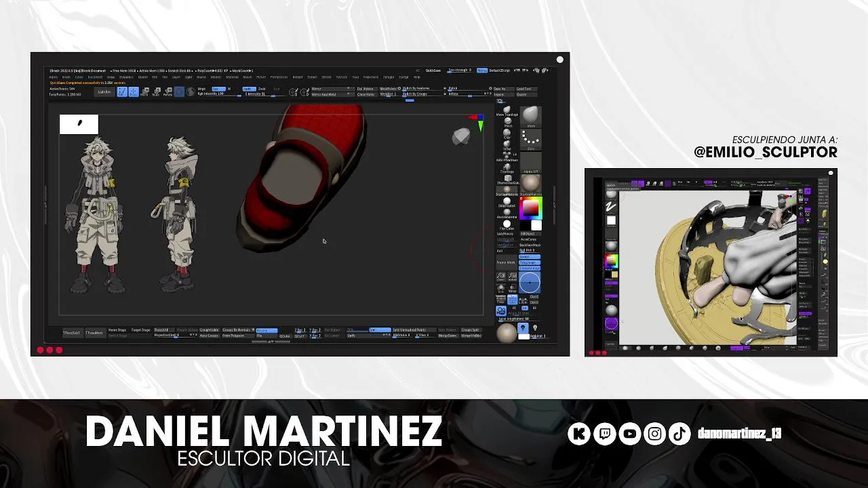The width and height of the screenshot is (868, 488).
Task: Click the LightBox button
Action: 104,92
